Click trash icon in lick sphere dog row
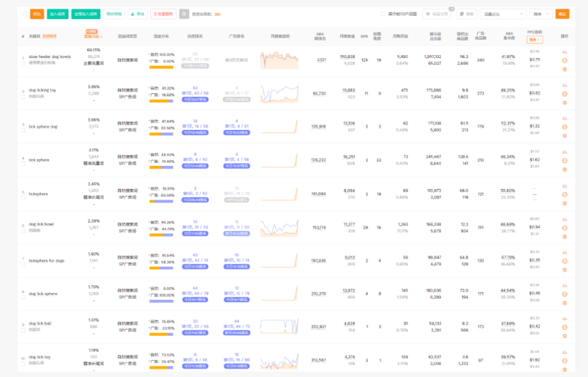This screenshot has width=588, height=377. click(x=564, y=135)
